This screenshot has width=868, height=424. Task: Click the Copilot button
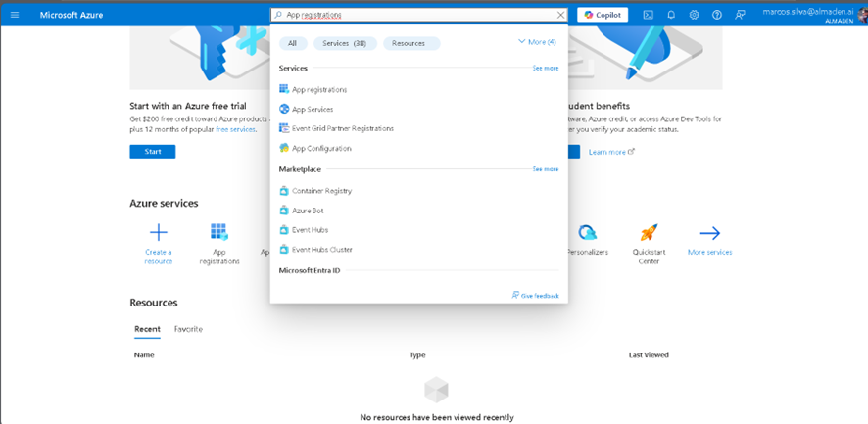point(602,15)
